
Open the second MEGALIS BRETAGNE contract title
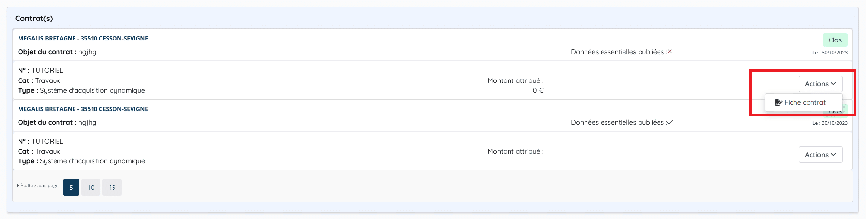pos(83,109)
